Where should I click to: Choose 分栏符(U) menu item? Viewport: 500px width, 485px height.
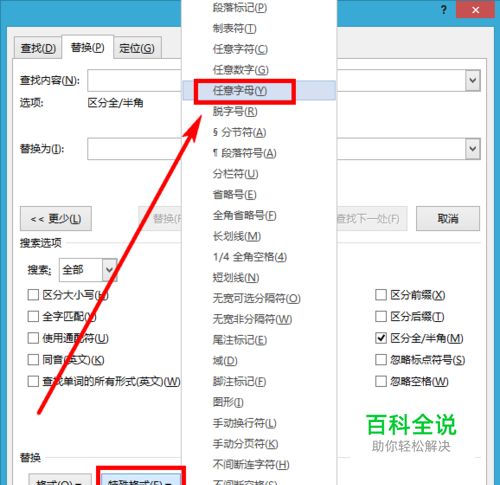[x=259, y=174]
